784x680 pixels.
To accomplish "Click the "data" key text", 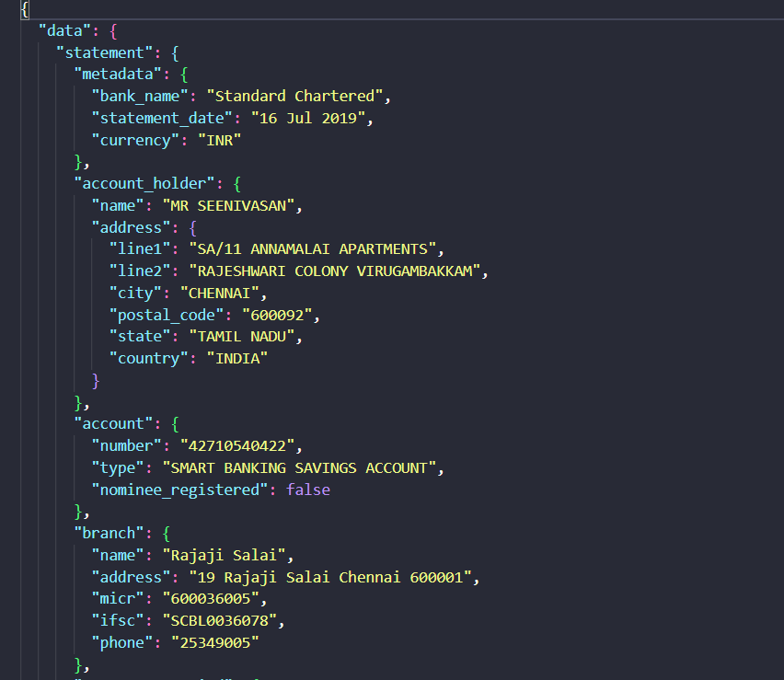I will 65,31.
